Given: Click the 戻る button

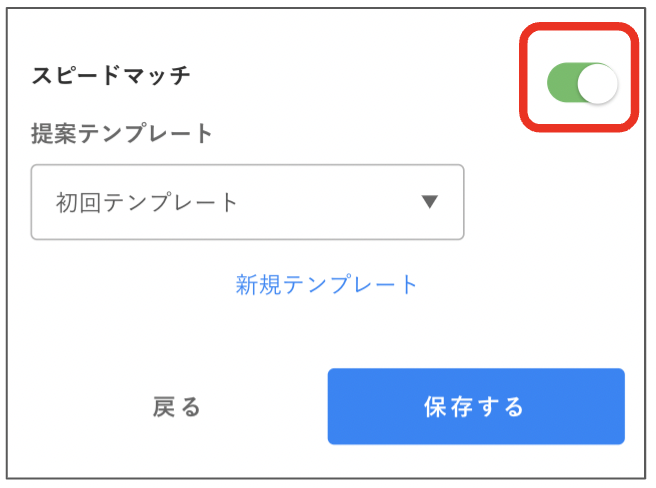Looking at the screenshot, I should pos(177,407).
